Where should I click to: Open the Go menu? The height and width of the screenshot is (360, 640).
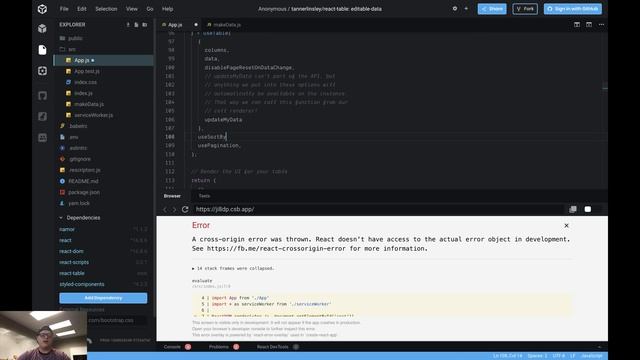(x=150, y=9)
